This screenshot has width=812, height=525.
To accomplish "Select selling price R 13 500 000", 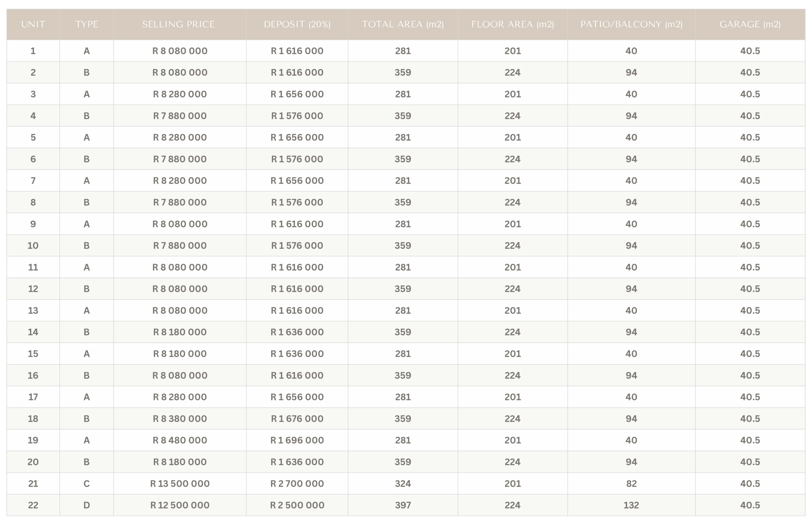I will coord(180,483).
